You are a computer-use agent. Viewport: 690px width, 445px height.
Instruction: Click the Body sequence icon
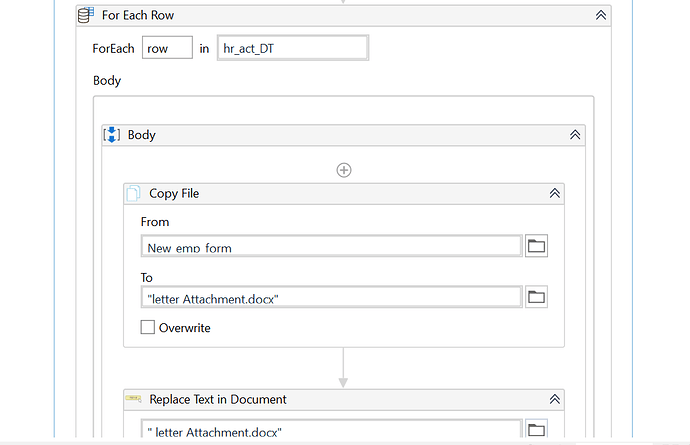(112, 134)
